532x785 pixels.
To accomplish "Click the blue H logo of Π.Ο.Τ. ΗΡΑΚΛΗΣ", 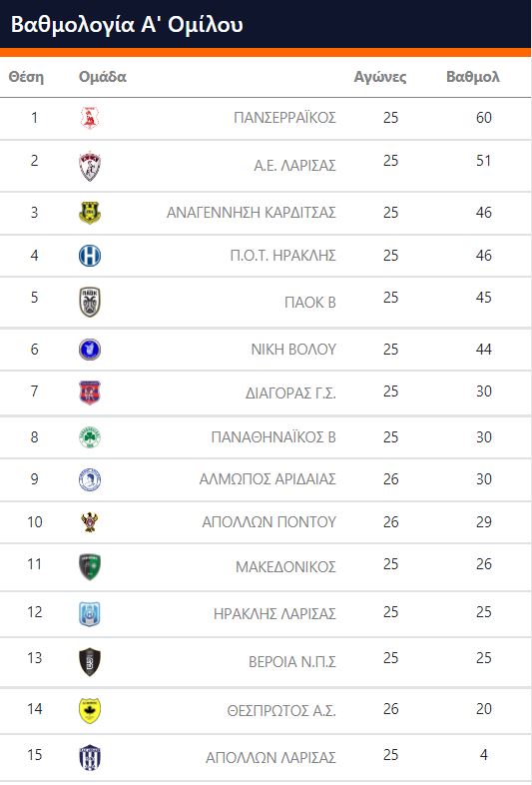I will pos(90,256).
